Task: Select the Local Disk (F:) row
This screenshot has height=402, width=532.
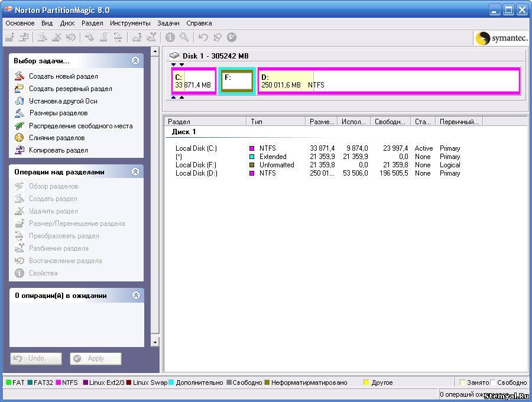Action: [x=317, y=165]
